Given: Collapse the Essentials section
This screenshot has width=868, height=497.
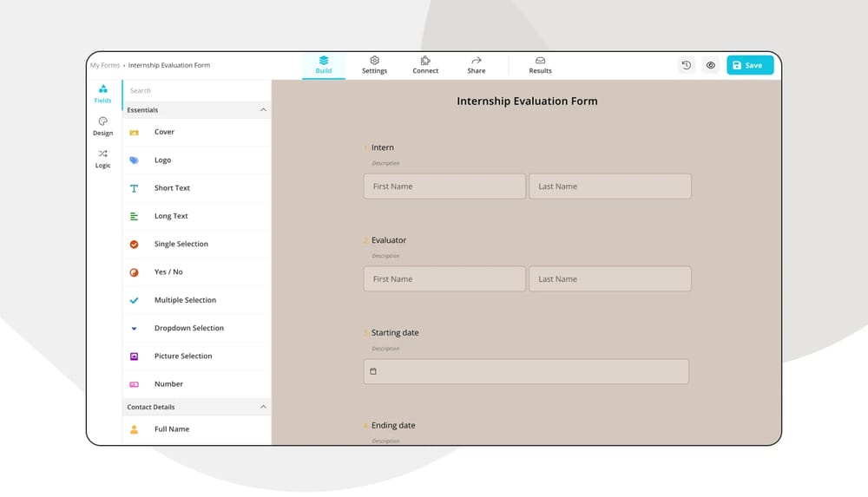Looking at the screenshot, I should 263,110.
